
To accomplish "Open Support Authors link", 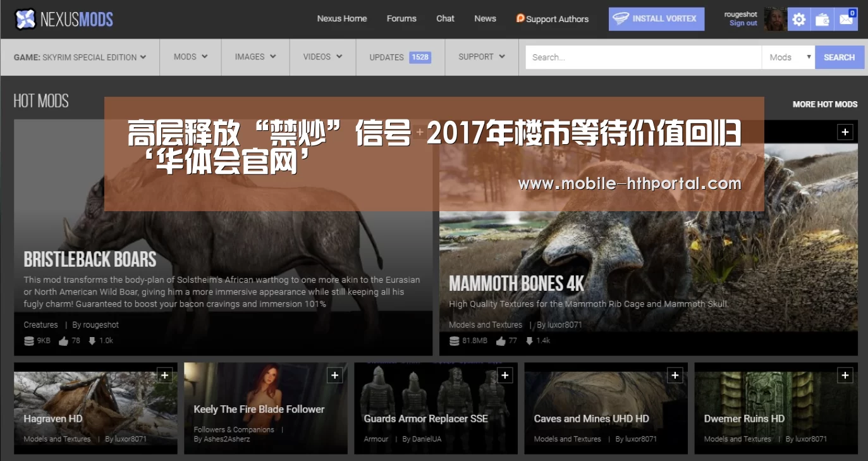I will (x=557, y=19).
